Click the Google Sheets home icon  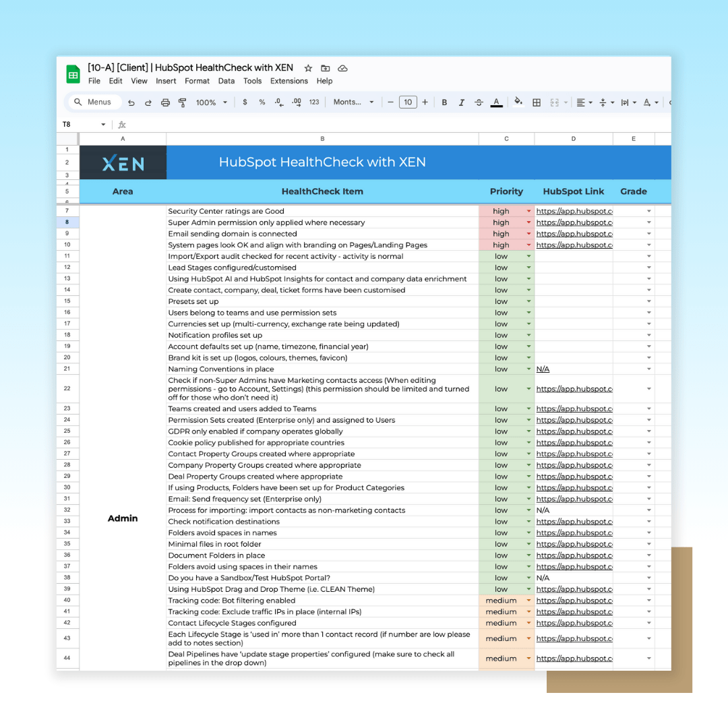tap(73, 74)
